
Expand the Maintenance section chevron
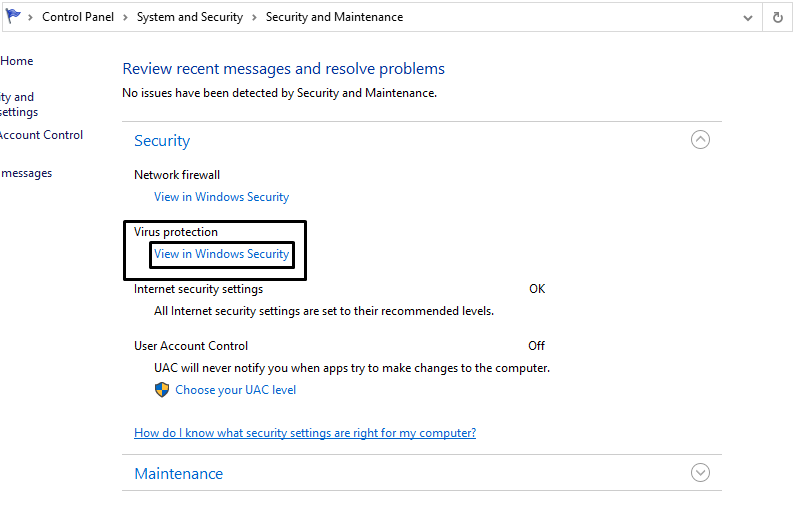pos(700,473)
